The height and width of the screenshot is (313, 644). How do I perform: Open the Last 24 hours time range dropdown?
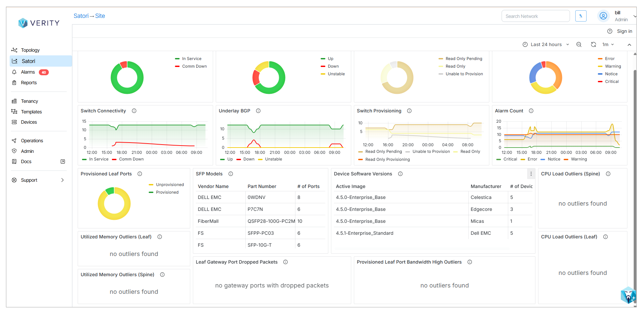coord(546,44)
